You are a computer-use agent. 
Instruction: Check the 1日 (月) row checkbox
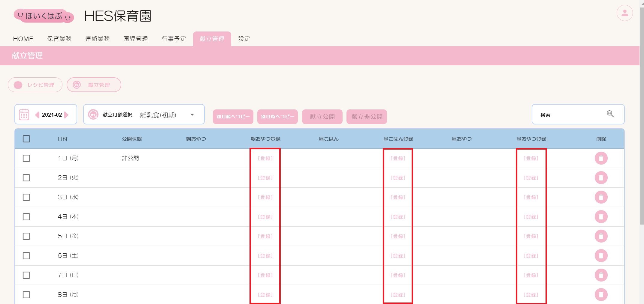(x=26, y=158)
